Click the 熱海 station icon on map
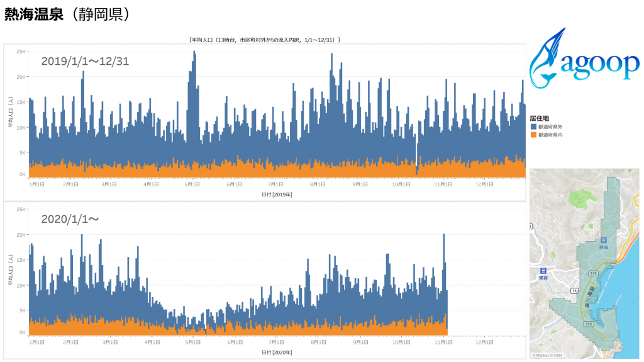The height and width of the screenshot is (362, 644). click(603, 240)
